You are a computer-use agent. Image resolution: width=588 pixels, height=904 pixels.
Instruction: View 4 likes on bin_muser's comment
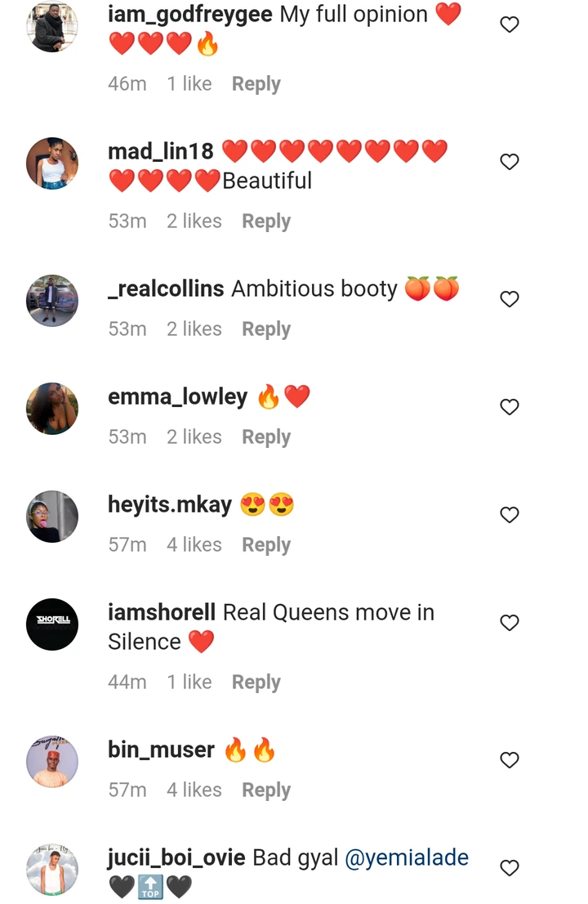click(194, 790)
